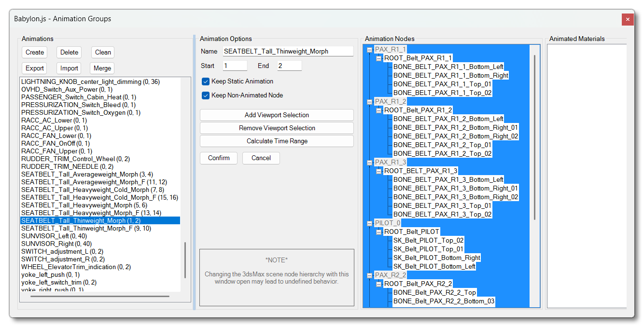Toggle Keep Non-Animated Node checkbox
644x327 pixels.
206,95
